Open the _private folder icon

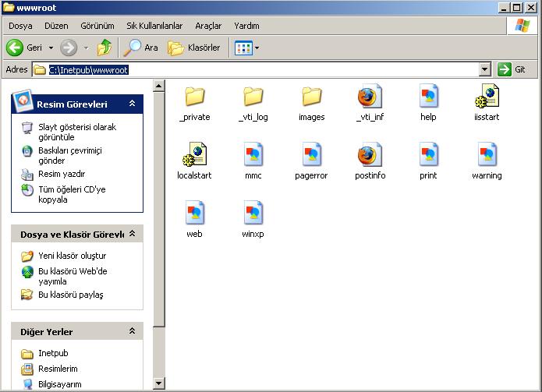click(x=195, y=97)
